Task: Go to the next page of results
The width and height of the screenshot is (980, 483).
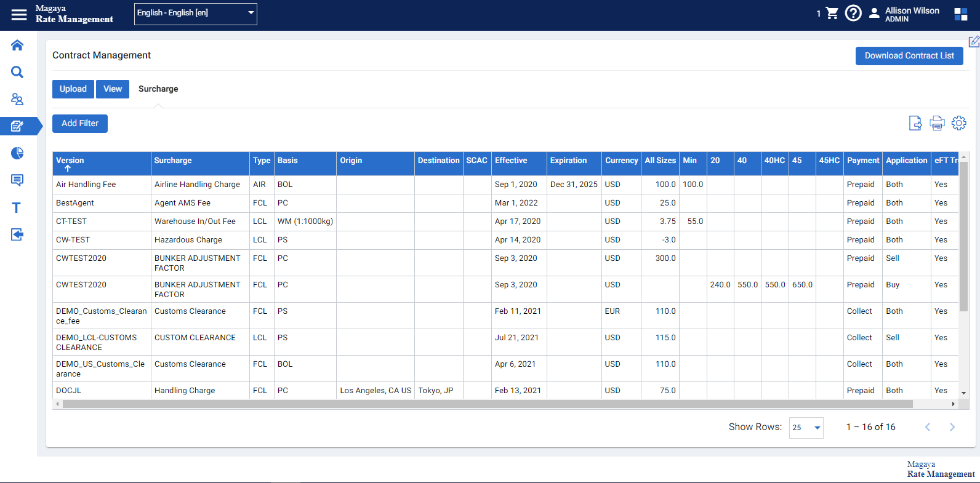Action: 952,427
